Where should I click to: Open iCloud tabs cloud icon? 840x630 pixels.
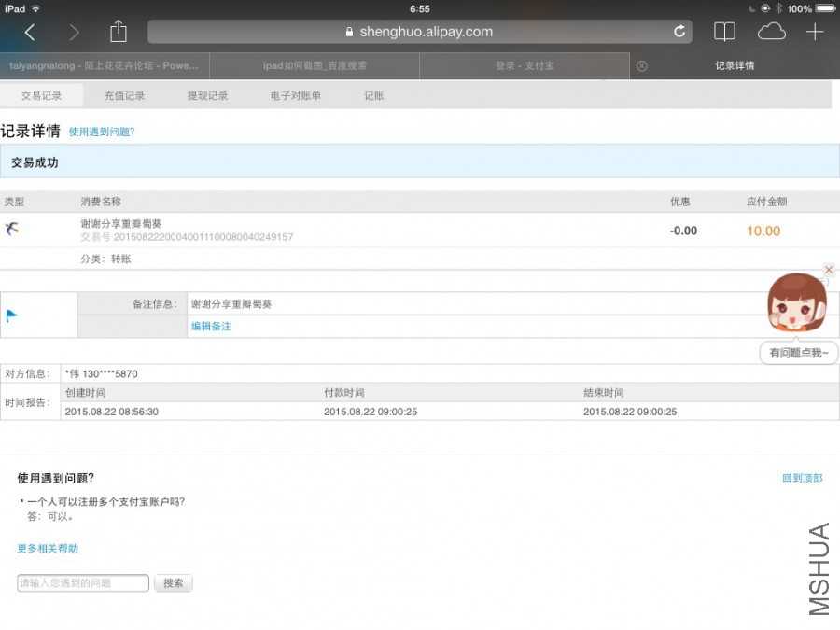[771, 32]
